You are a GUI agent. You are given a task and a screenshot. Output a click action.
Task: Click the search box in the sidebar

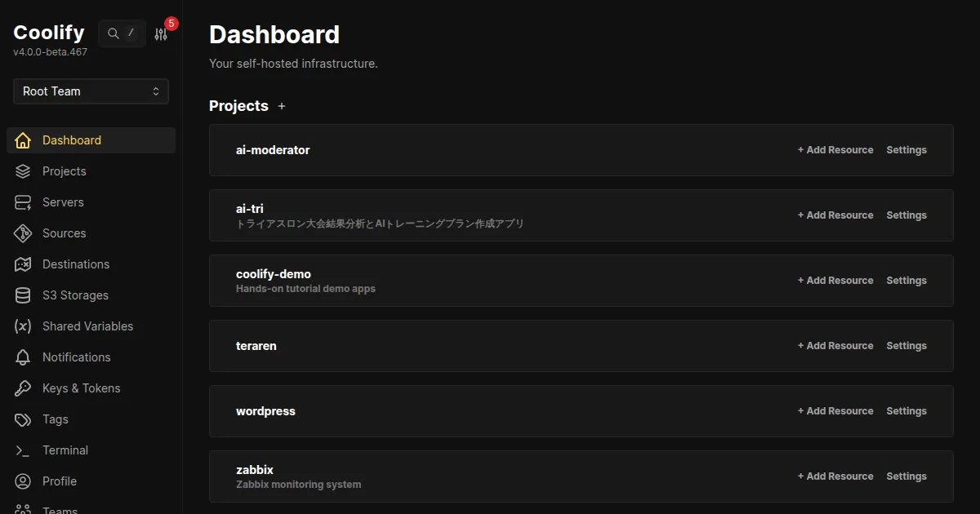[x=122, y=33]
